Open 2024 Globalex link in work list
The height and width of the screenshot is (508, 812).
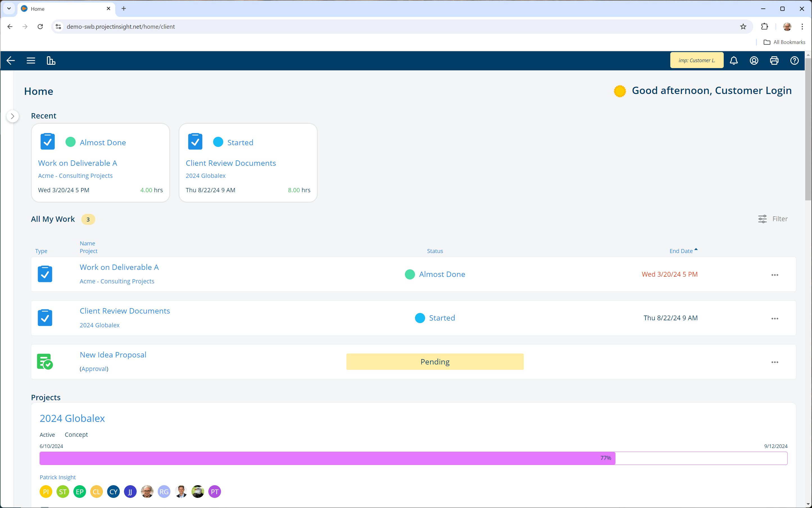point(100,325)
